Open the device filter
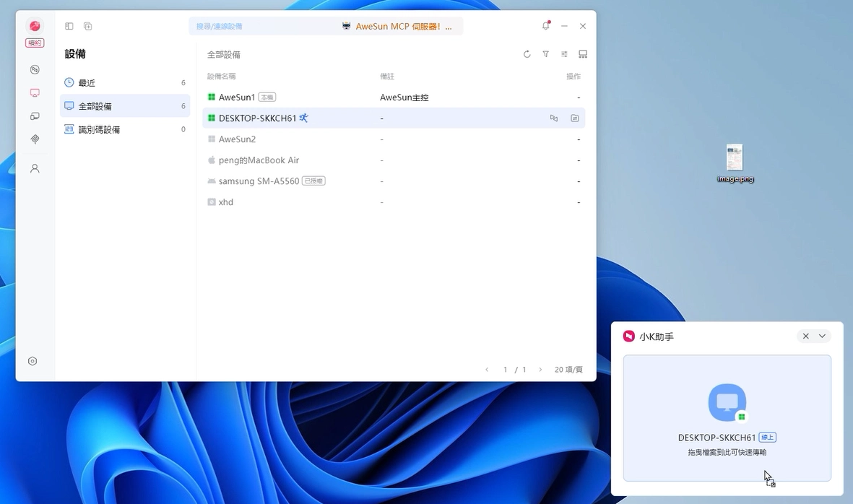 [545, 54]
